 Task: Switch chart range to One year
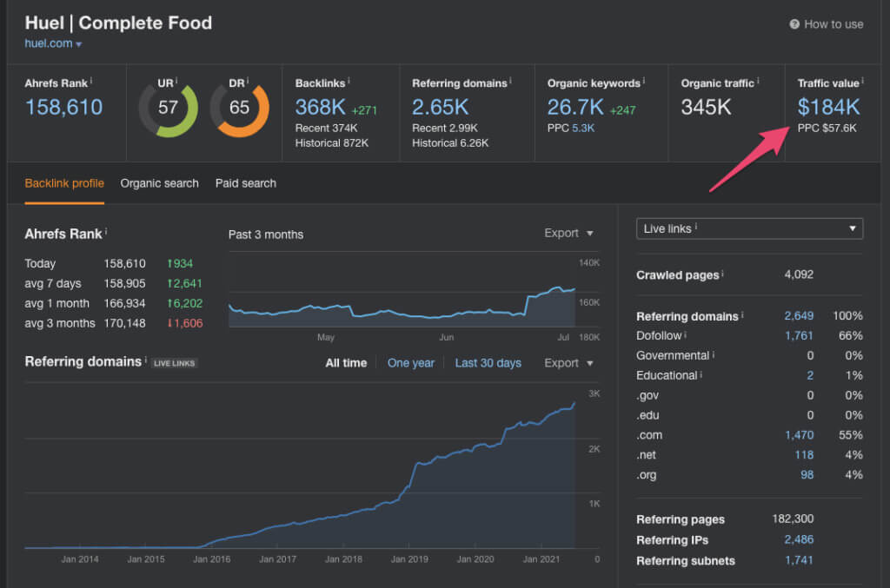pyautogui.click(x=410, y=363)
